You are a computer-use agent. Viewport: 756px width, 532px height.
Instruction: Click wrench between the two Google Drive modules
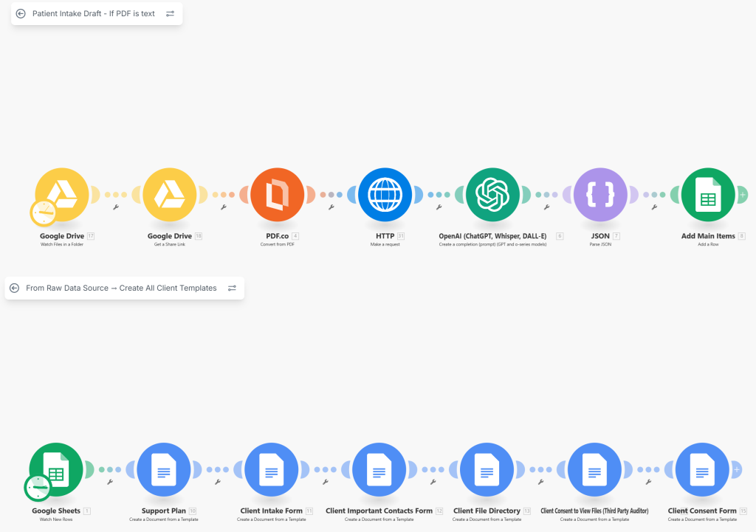pyautogui.click(x=116, y=207)
